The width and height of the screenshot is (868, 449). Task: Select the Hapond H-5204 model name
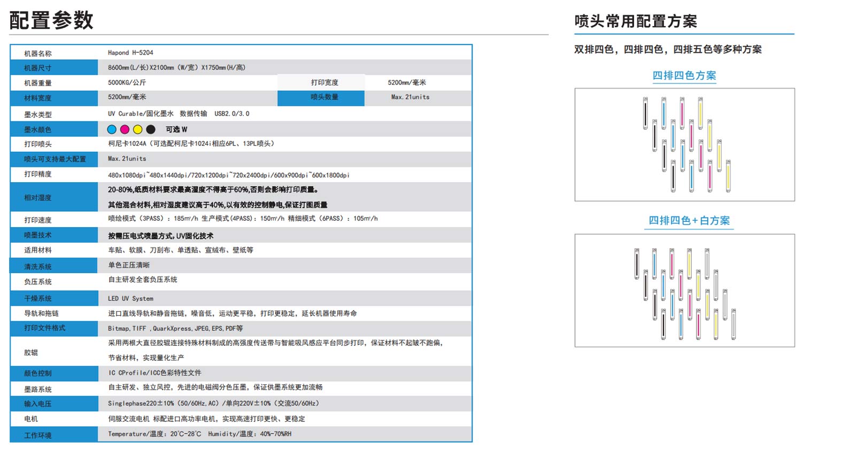(x=130, y=52)
